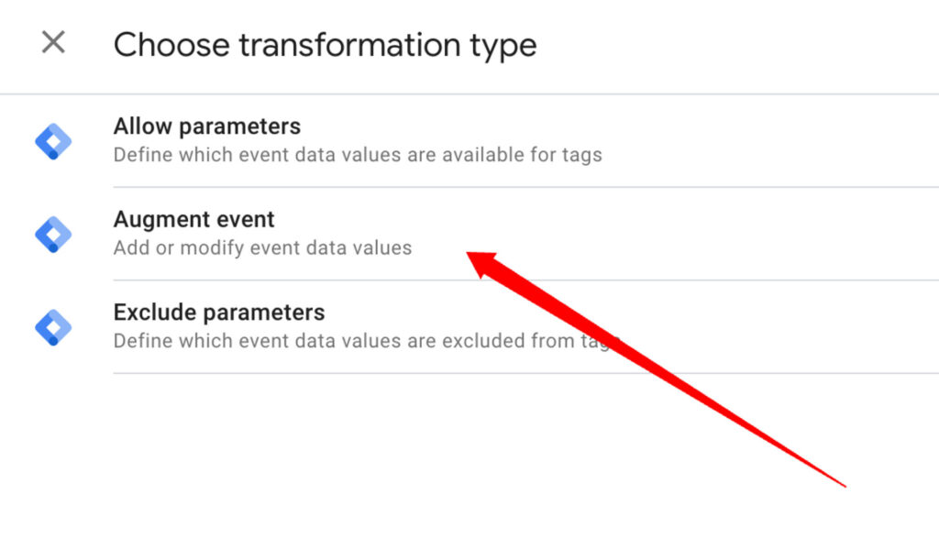
Task: Select the blue diamond icon beside Allow parameters
Action: click(x=53, y=140)
